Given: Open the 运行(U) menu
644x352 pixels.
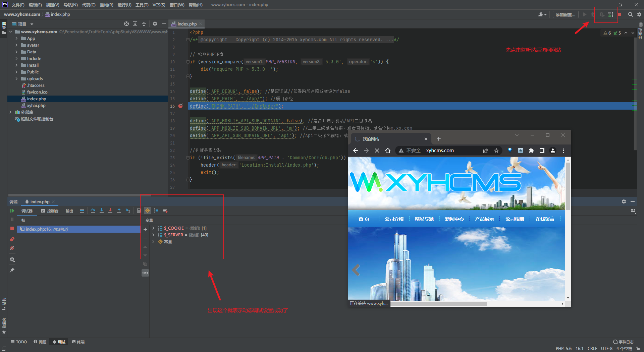Looking at the screenshot, I should [x=124, y=5].
